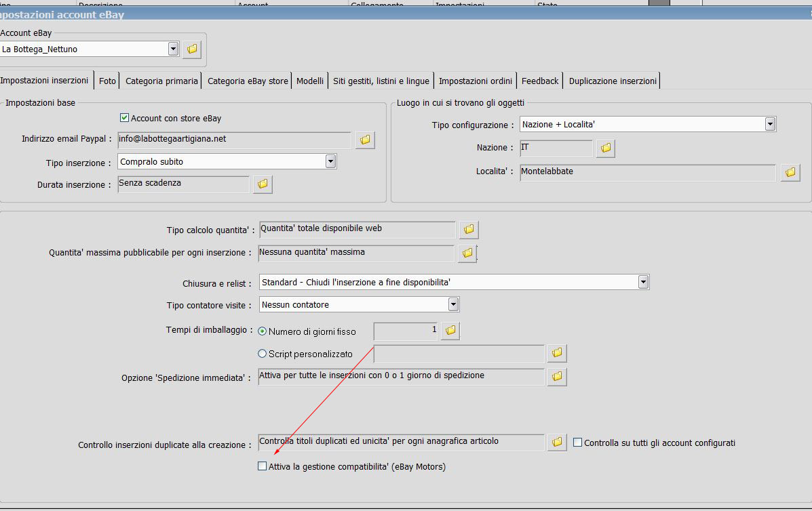The image size is (812, 511).
Task: Click Localita' field with Montelabbate
Action: pyautogui.click(x=647, y=172)
